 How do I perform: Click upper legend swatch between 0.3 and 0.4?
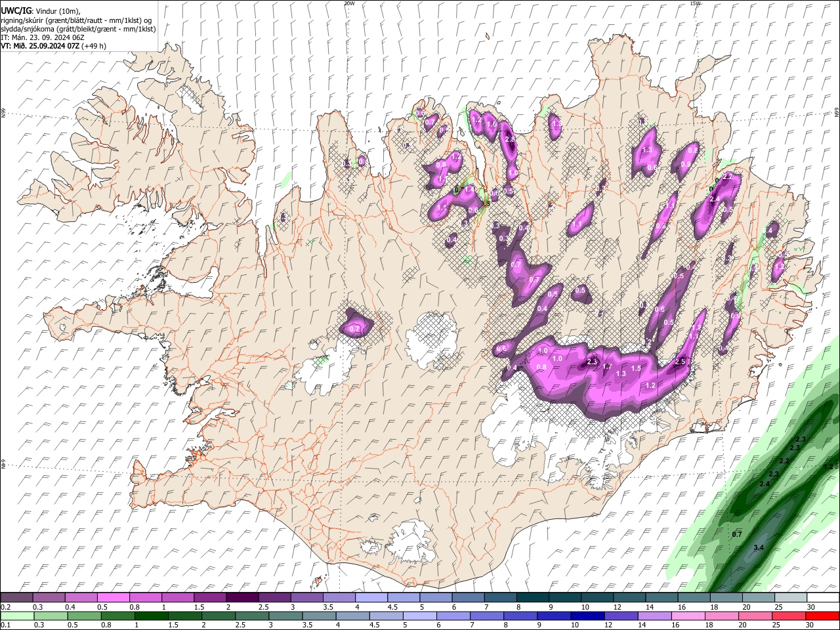coord(49,598)
